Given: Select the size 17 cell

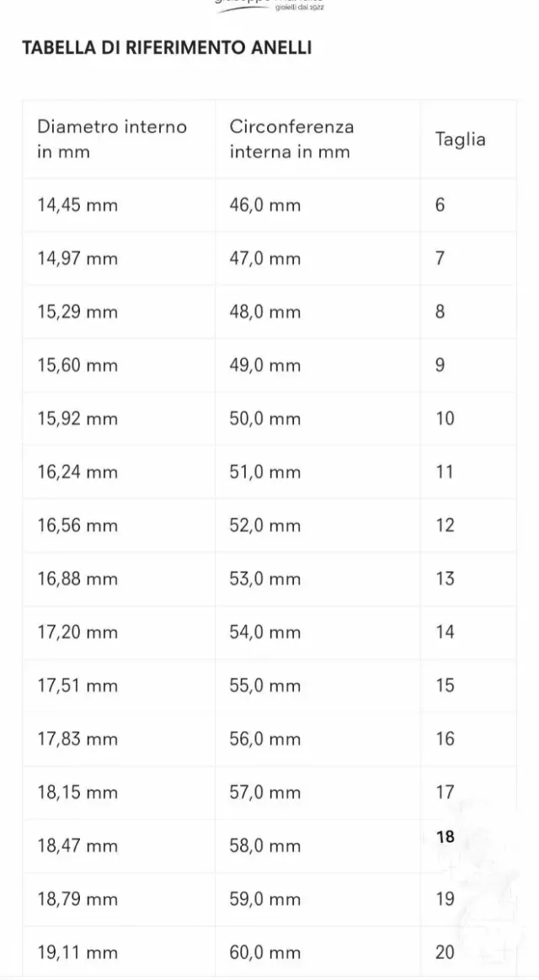Looking at the screenshot, I should click(x=445, y=792).
